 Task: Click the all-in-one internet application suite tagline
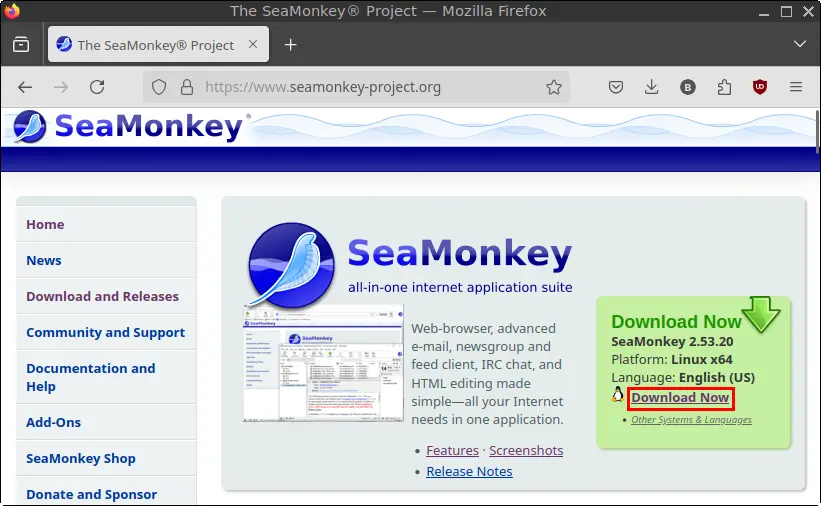click(x=460, y=288)
